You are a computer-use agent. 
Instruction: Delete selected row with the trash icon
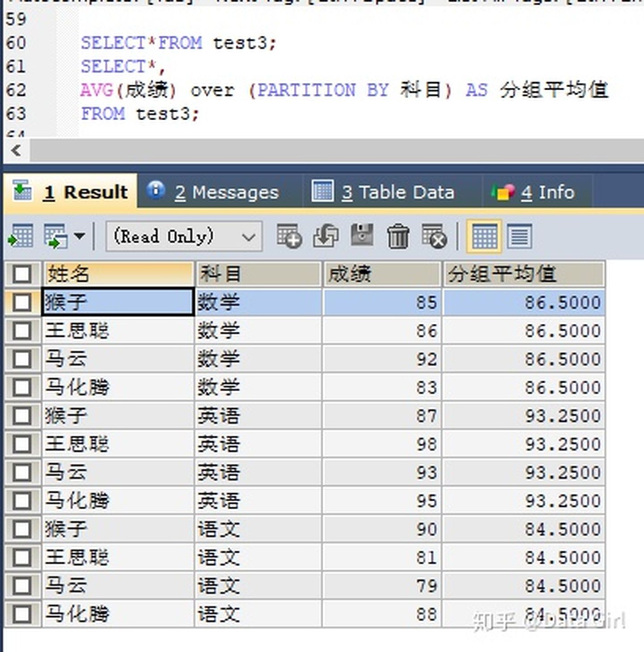pos(398,236)
